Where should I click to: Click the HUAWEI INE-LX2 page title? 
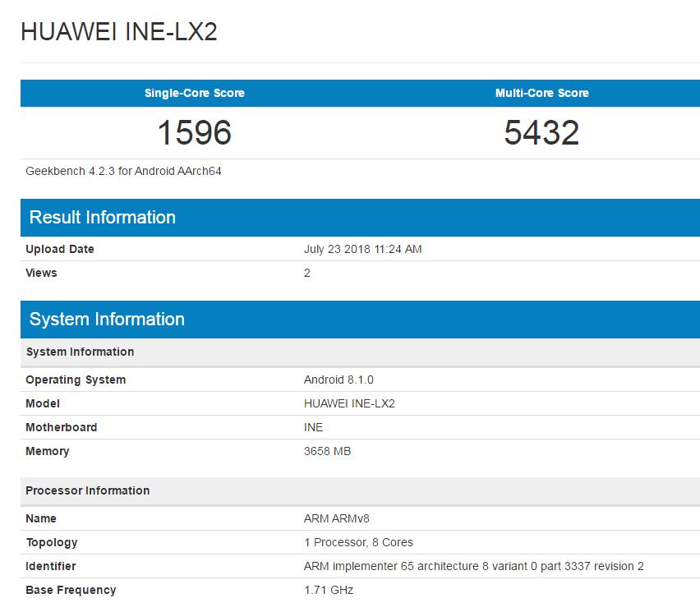point(119,32)
